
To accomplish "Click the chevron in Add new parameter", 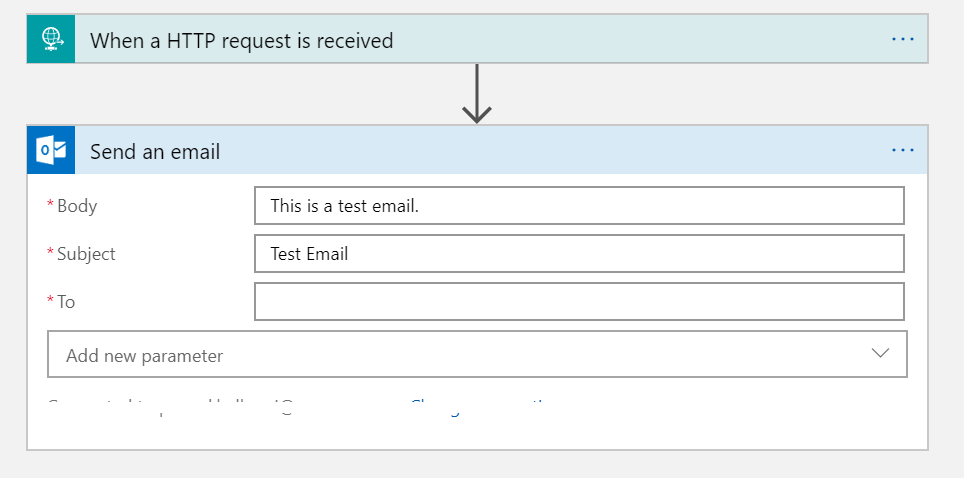I will [x=880, y=353].
